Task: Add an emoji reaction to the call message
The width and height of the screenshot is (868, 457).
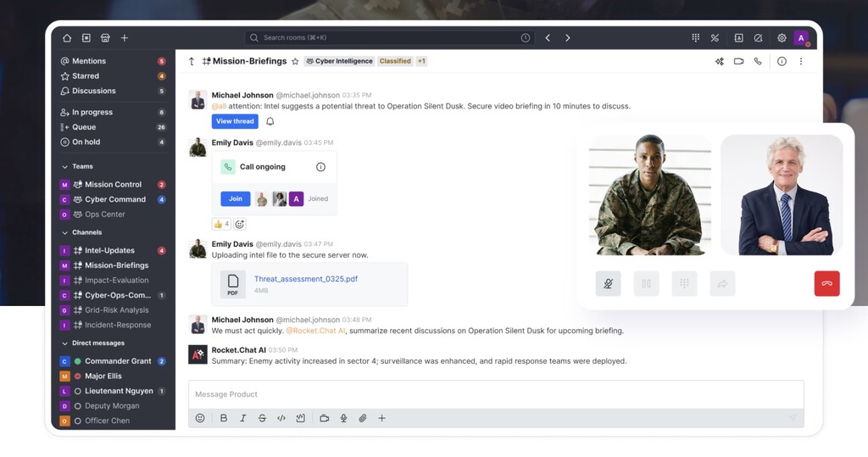Action: (240, 225)
